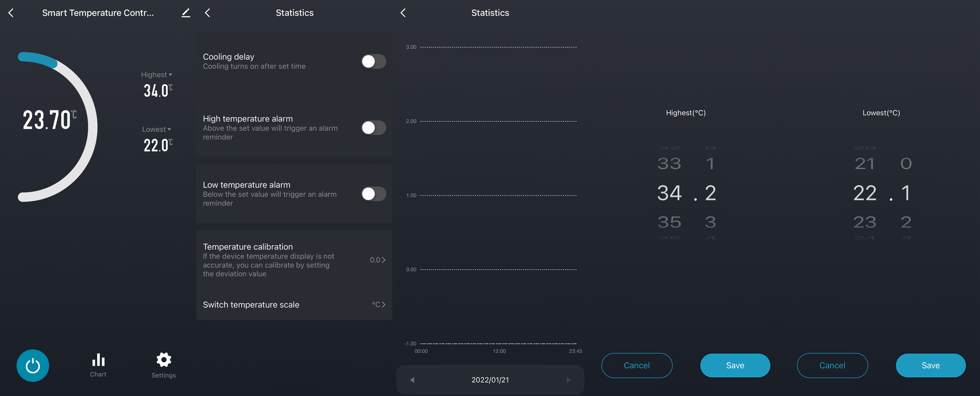Screen dimensions: 980x396
Task: Enable the Cooling delay switch
Action: click(x=373, y=61)
